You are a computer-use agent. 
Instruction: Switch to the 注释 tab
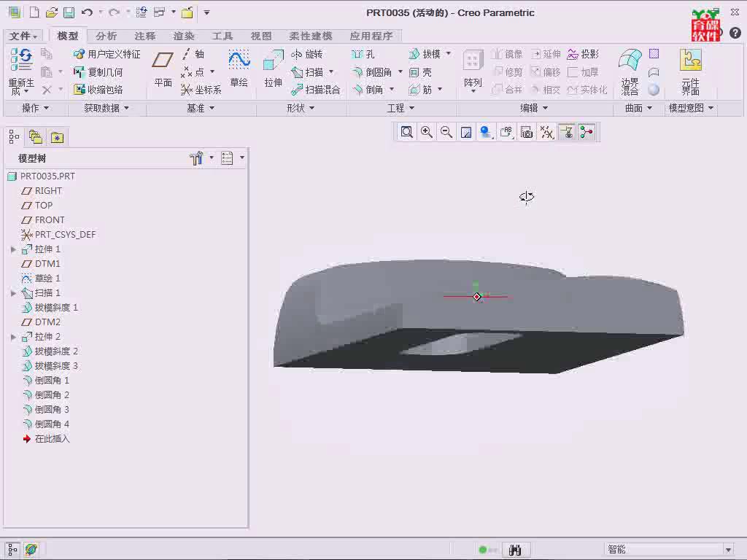point(145,36)
